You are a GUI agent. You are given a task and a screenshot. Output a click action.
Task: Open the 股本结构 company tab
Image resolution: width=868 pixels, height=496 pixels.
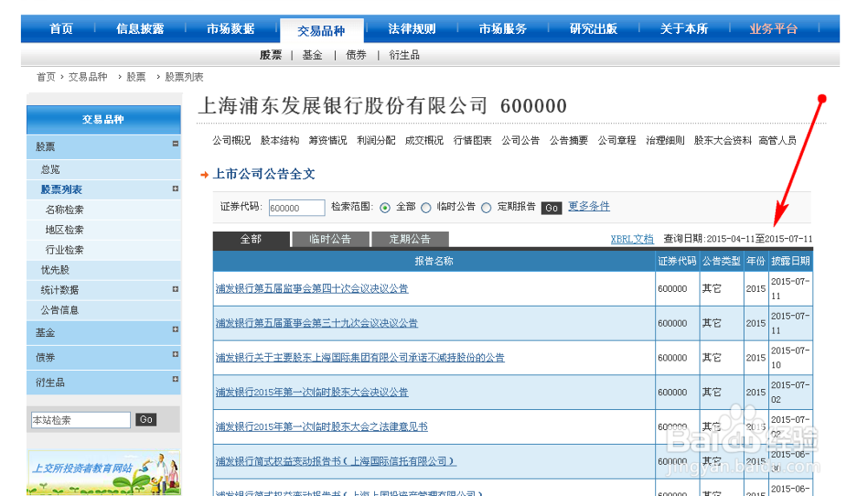tap(279, 141)
